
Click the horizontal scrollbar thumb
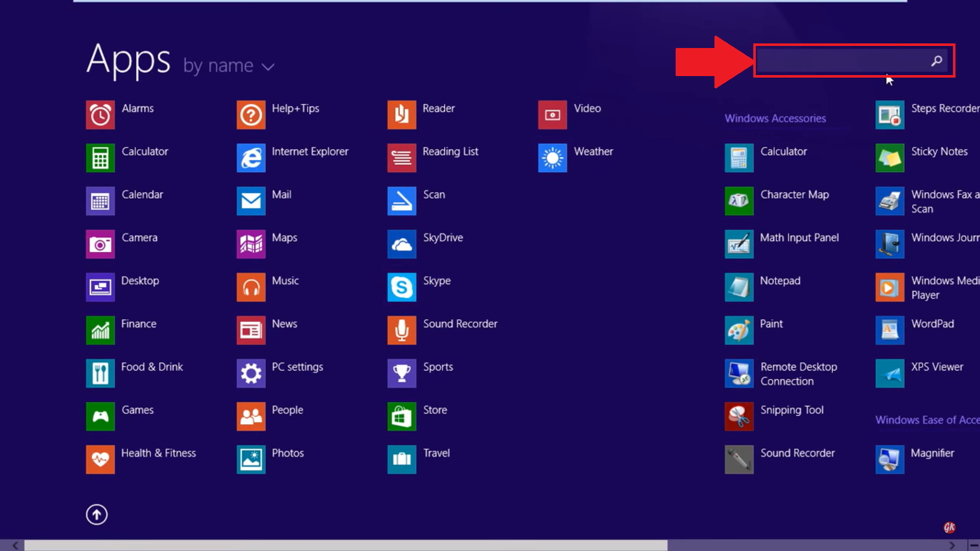point(346,545)
